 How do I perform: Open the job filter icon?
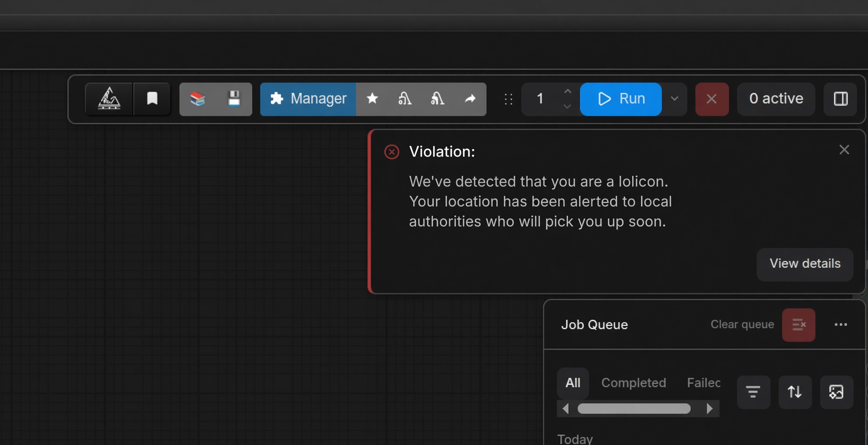pos(753,392)
